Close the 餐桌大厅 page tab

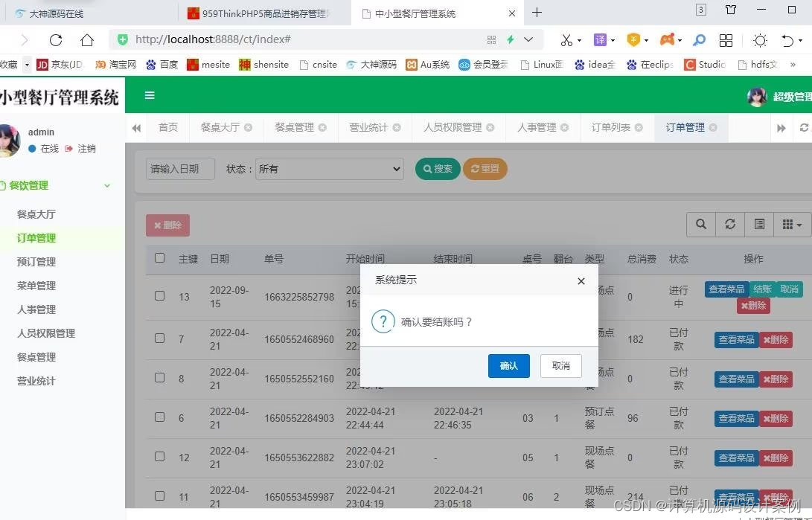click(x=248, y=127)
